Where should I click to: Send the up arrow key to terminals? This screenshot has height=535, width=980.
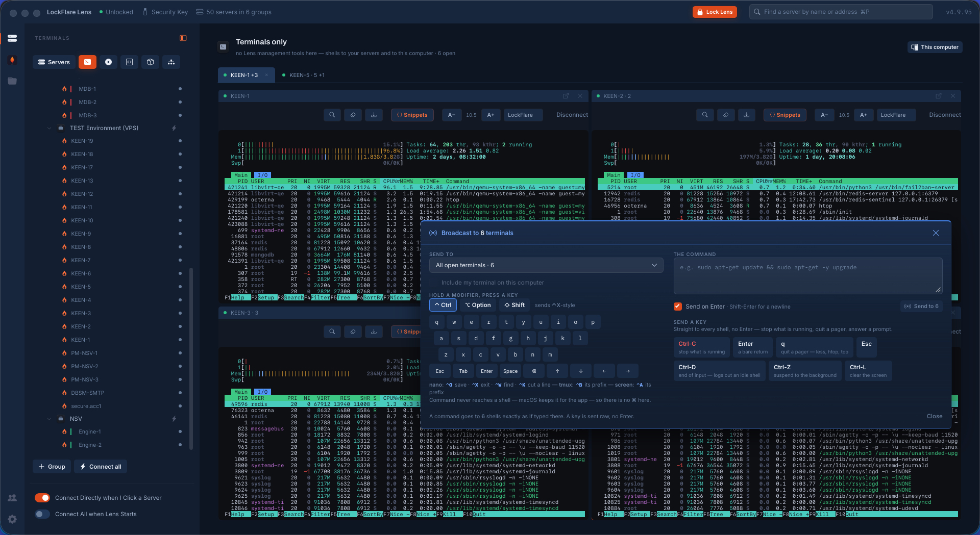pyautogui.click(x=557, y=371)
